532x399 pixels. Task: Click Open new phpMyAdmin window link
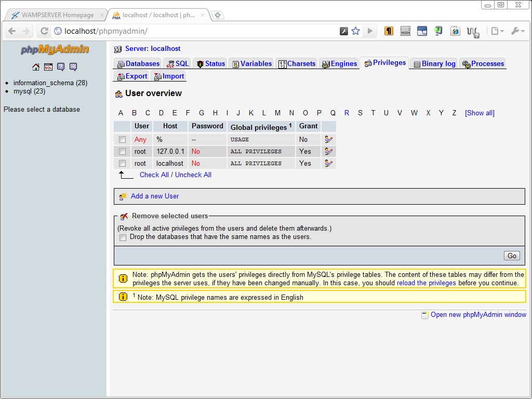point(478,314)
